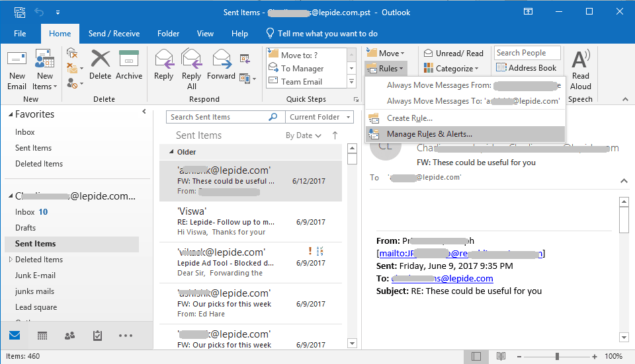This screenshot has width=635, height=364.
Task: Click the New Email icon
Action: [17, 59]
